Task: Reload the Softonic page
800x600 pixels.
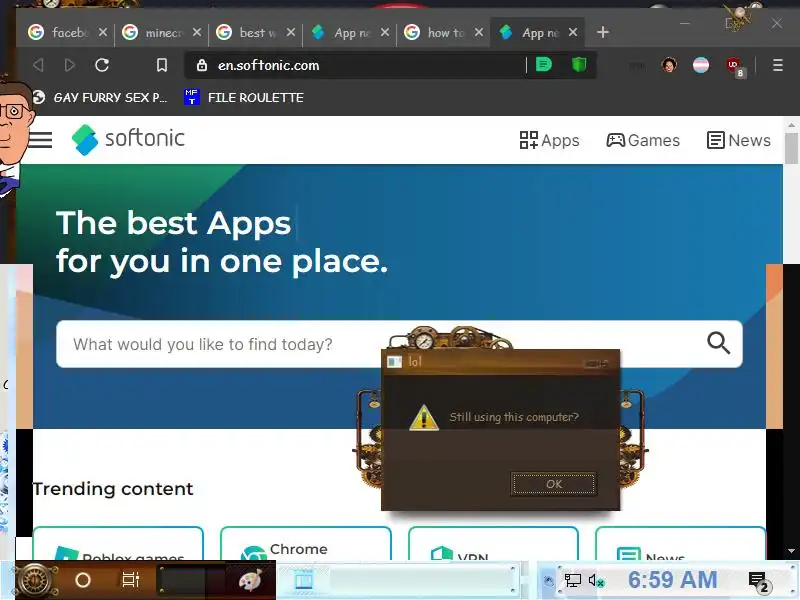Action: 102,65
